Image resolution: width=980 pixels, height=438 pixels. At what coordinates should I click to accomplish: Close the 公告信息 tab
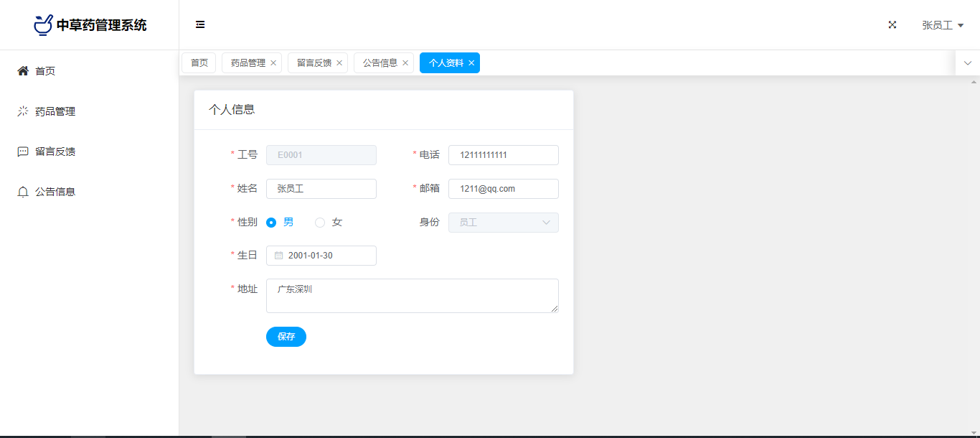coord(405,63)
